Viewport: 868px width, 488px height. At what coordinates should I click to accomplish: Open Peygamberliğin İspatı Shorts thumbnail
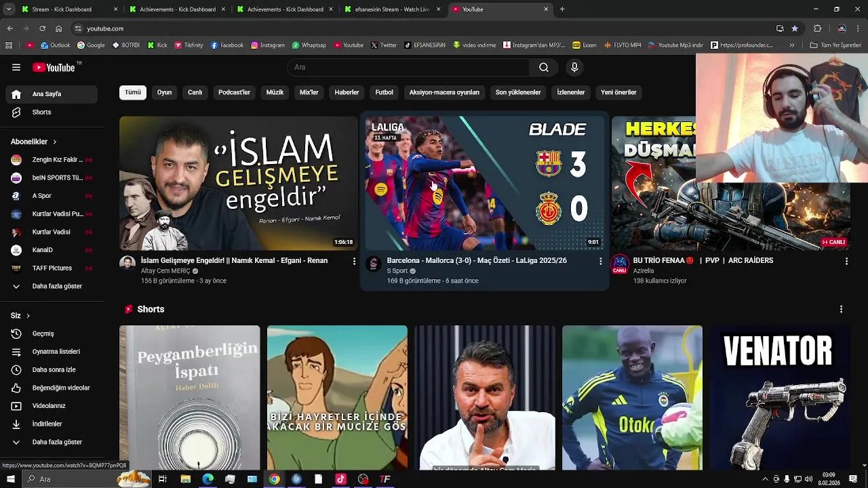click(x=190, y=398)
